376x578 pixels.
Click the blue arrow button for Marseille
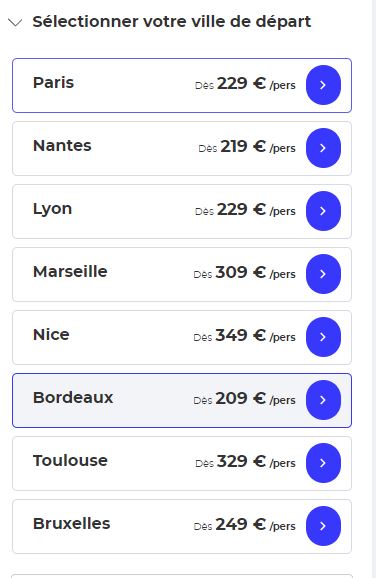[x=323, y=274]
